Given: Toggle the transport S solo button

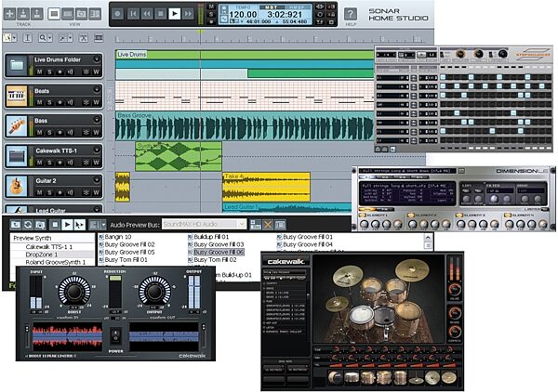Looking at the screenshot, I should point(211,14).
